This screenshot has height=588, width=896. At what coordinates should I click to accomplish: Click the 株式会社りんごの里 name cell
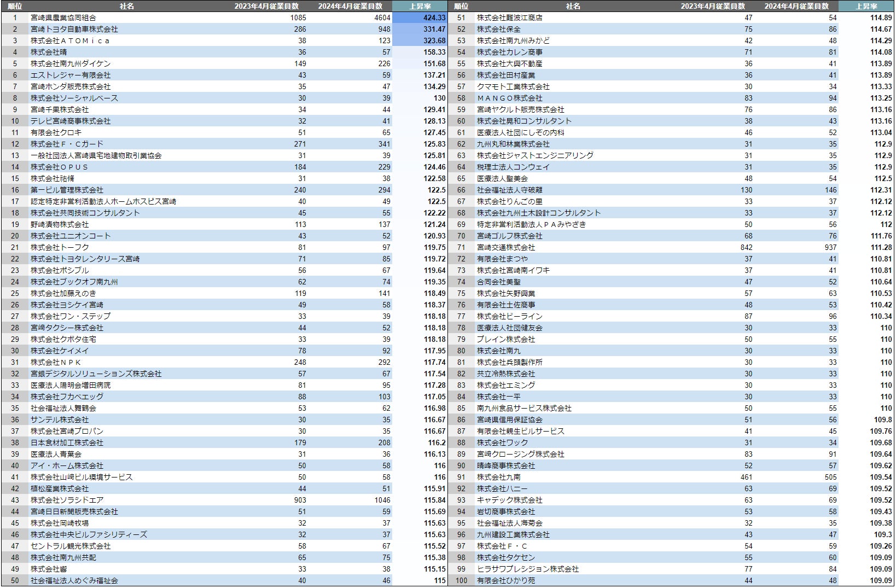(510, 201)
